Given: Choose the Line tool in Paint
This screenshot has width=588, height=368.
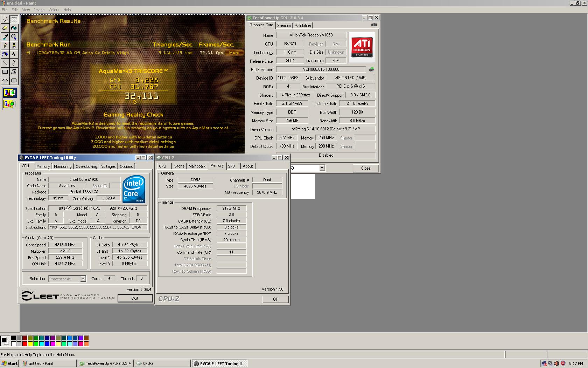Looking at the screenshot, I should pos(5,63).
